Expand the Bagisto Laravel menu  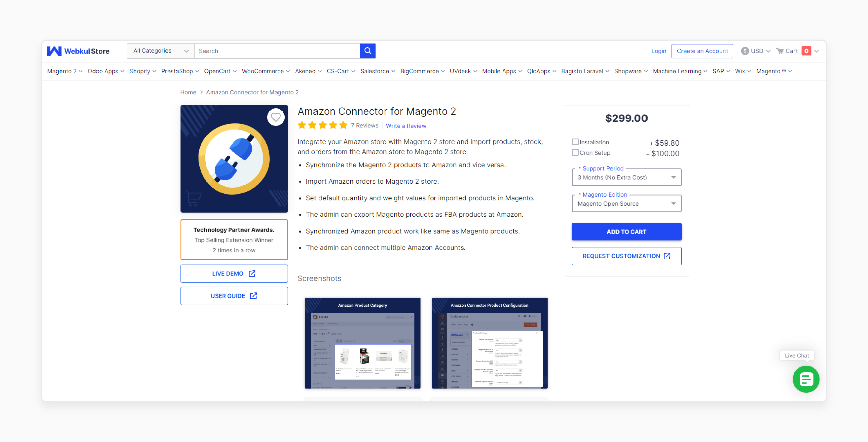coord(585,71)
